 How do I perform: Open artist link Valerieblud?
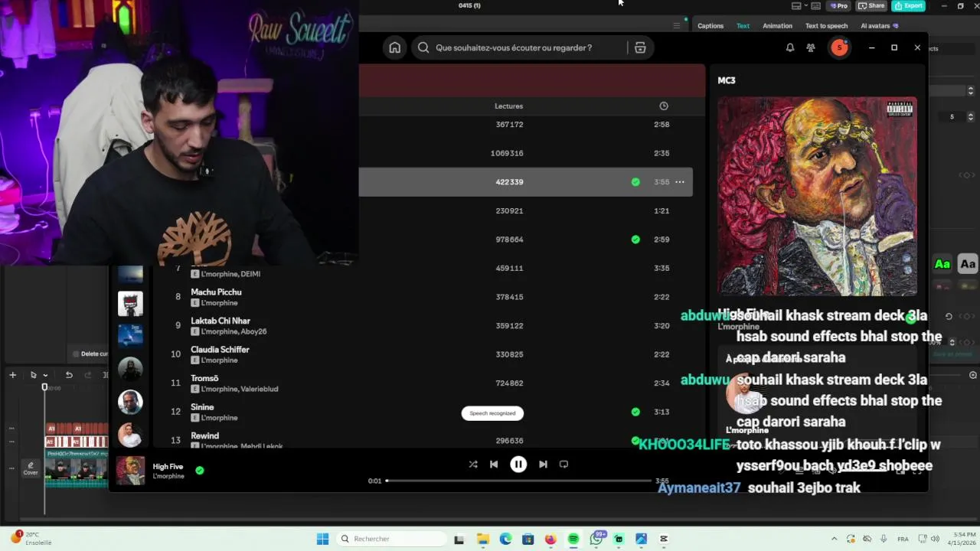pos(260,389)
